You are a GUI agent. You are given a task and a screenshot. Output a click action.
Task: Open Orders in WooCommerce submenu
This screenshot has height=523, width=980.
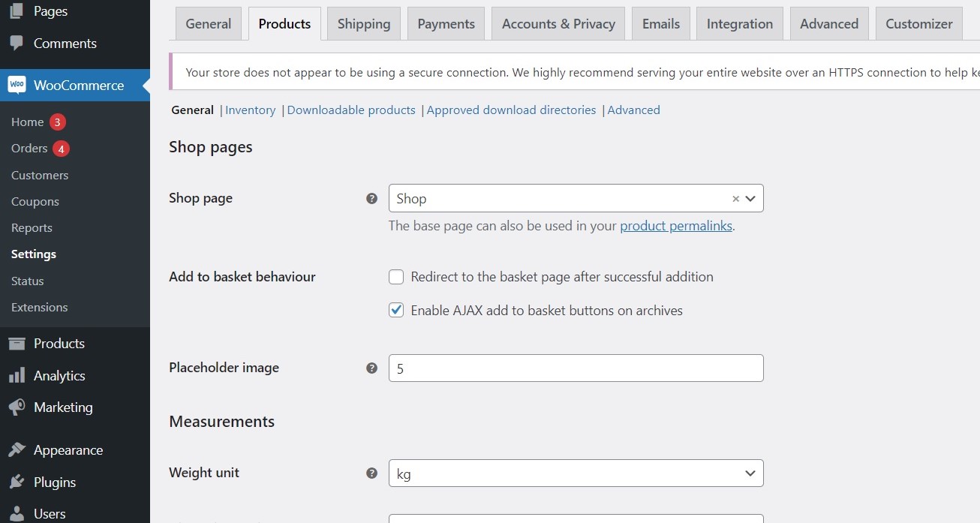pos(29,149)
